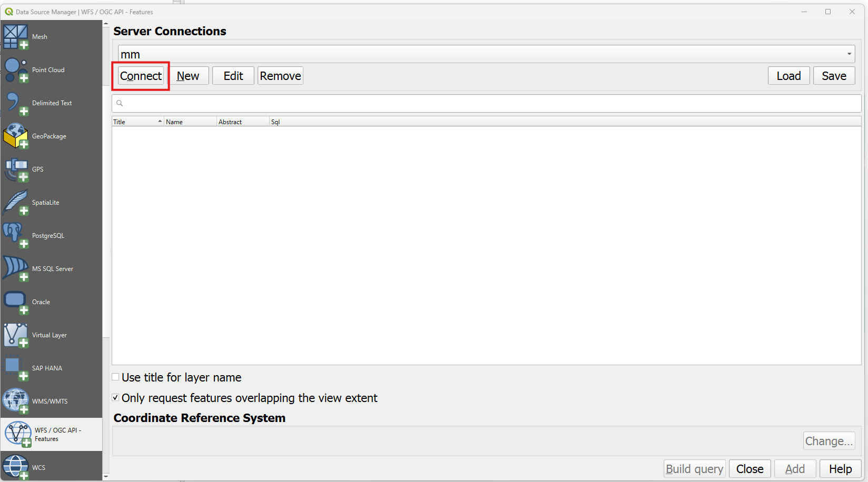Click New to create a connection
868x482 pixels.
188,76
